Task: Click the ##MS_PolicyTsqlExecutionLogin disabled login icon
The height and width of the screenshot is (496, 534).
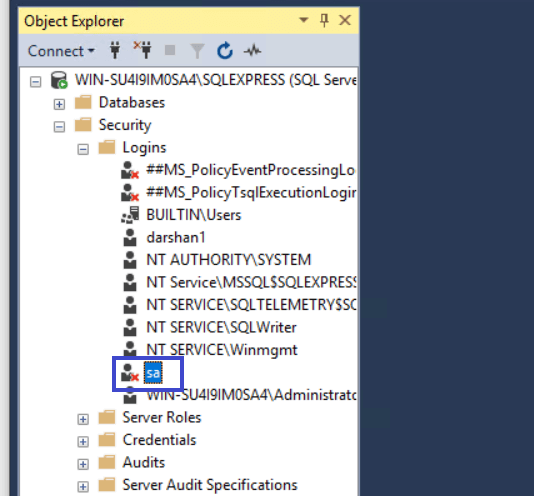Action: (130, 192)
